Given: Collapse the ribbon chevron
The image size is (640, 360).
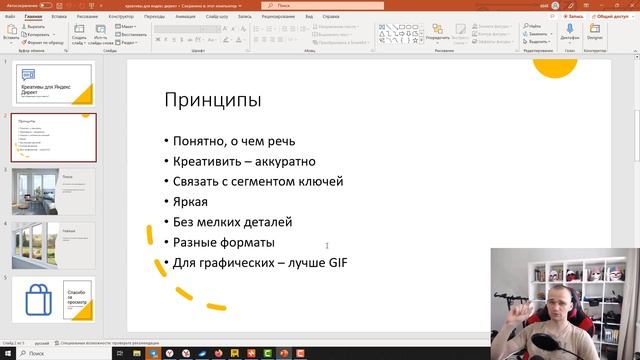Looking at the screenshot, I should point(635,51).
